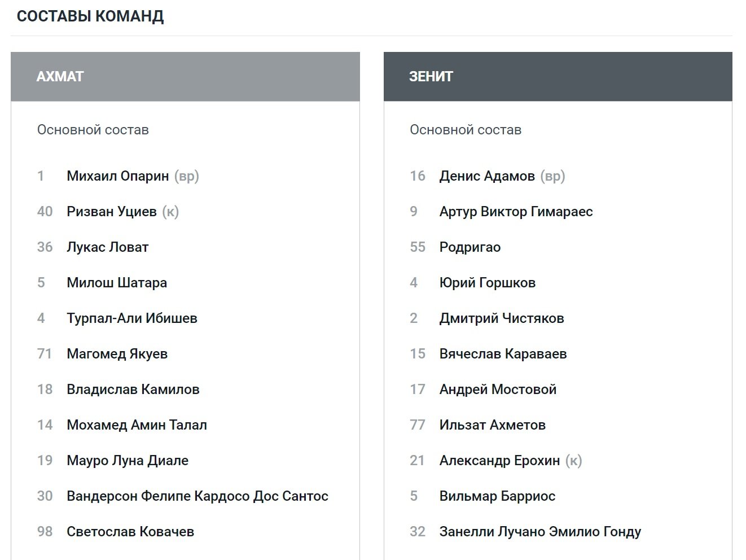This screenshot has width=746, height=560.
Task: Open Вандерсон Фелипе Кардосо Дос Сантос
Action: [197, 496]
